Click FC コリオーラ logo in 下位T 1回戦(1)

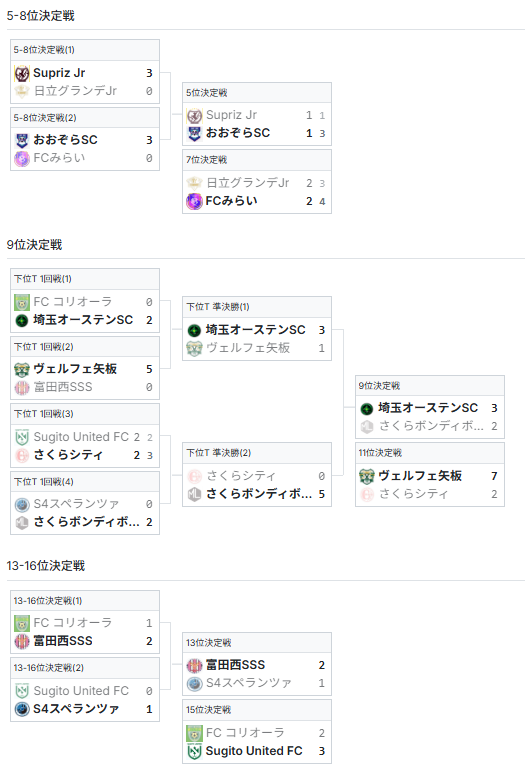coord(22,302)
